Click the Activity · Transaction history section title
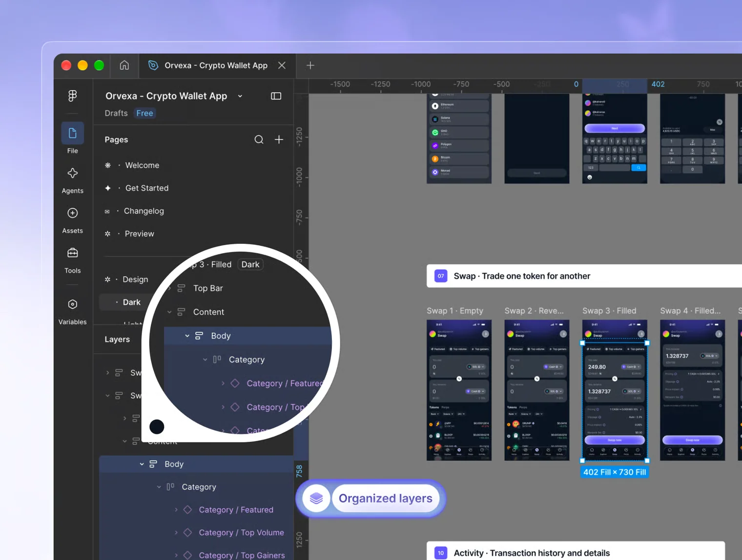This screenshot has height=560, width=742. [532, 553]
